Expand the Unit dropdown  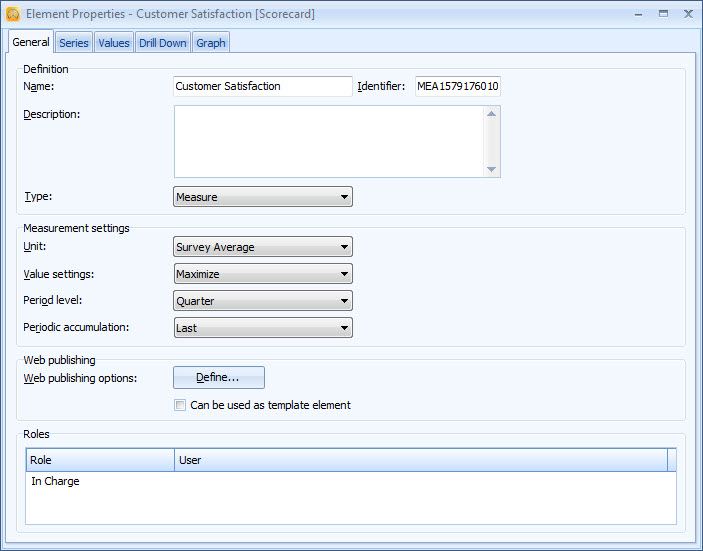(263, 247)
